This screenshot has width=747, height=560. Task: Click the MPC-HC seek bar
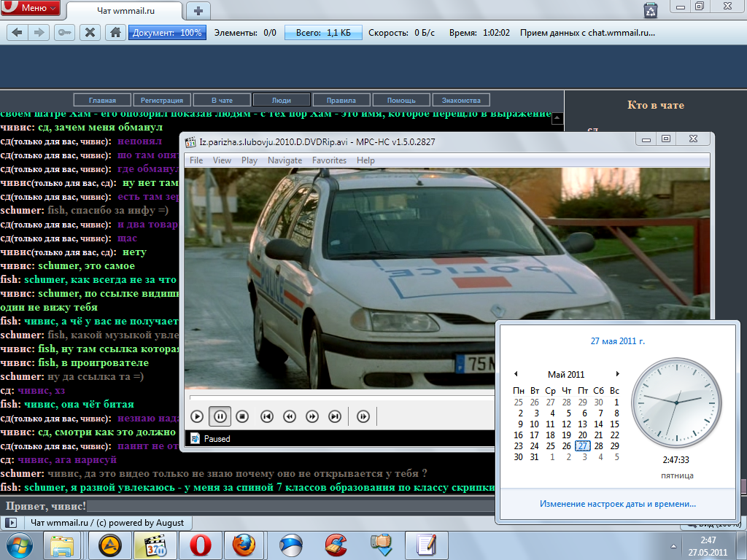coord(342,397)
